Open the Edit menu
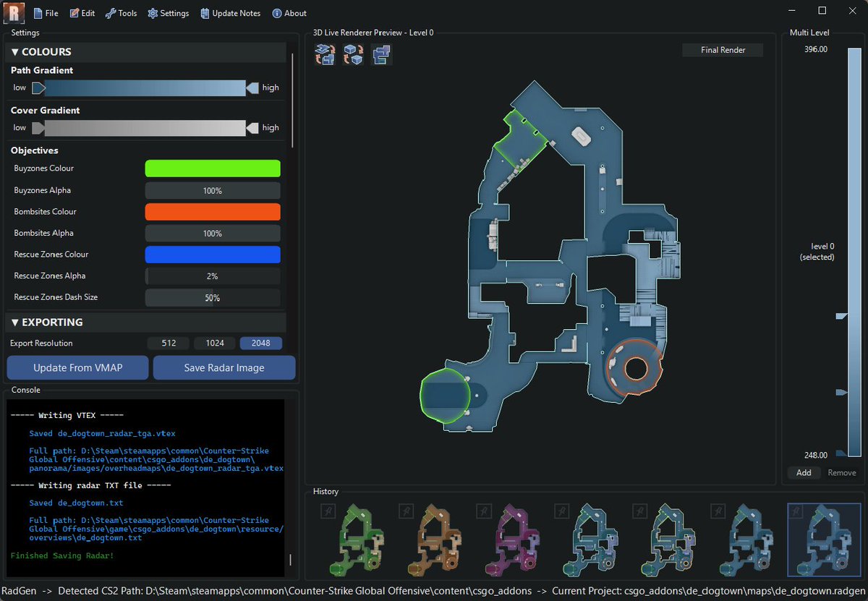Viewport: 868px width, 601px height. [82, 13]
